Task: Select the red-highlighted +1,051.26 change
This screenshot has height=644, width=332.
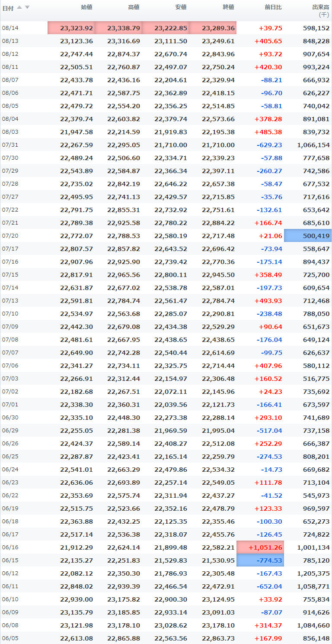Action: [260, 547]
